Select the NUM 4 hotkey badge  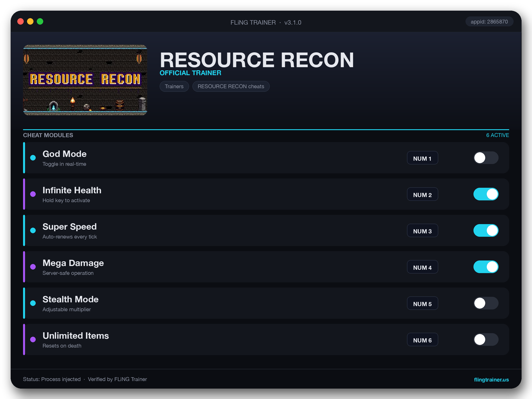point(422,267)
